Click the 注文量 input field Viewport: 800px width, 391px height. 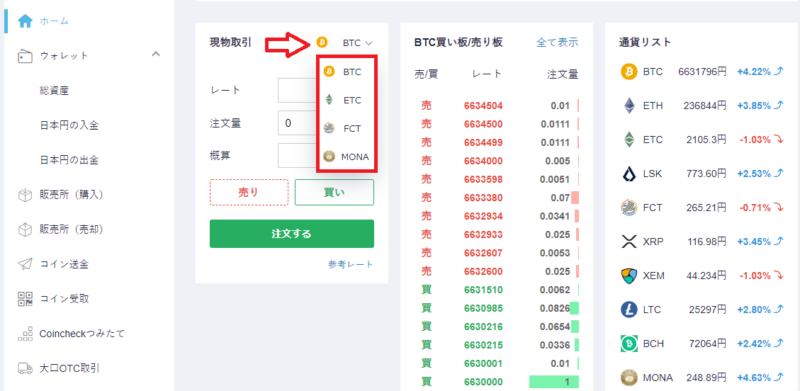tap(297, 123)
